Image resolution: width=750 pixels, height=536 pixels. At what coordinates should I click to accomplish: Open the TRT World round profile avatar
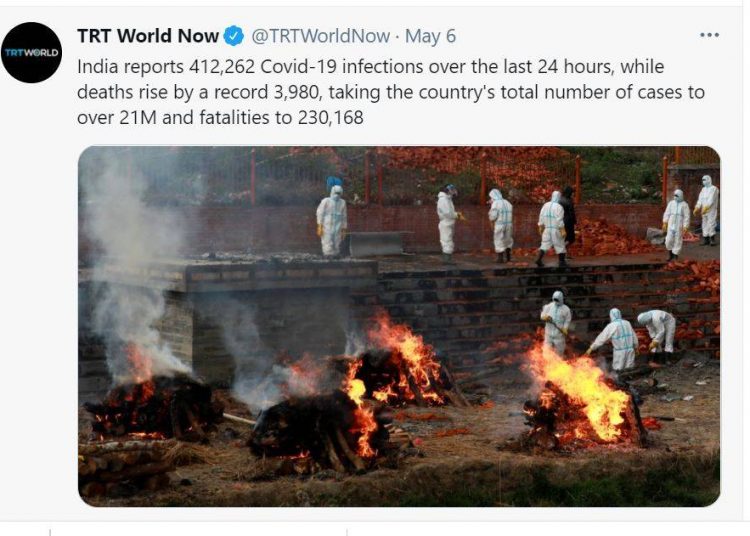coord(32,53)
